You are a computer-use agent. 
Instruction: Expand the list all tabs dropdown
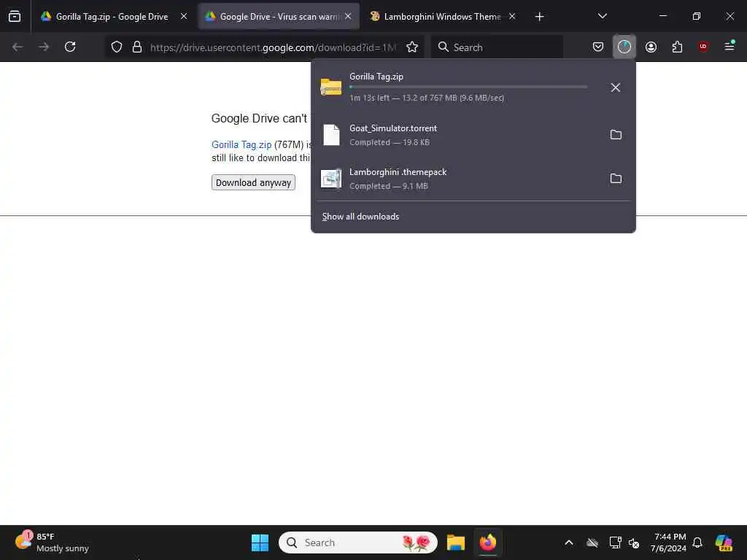[x=602, y=17]
